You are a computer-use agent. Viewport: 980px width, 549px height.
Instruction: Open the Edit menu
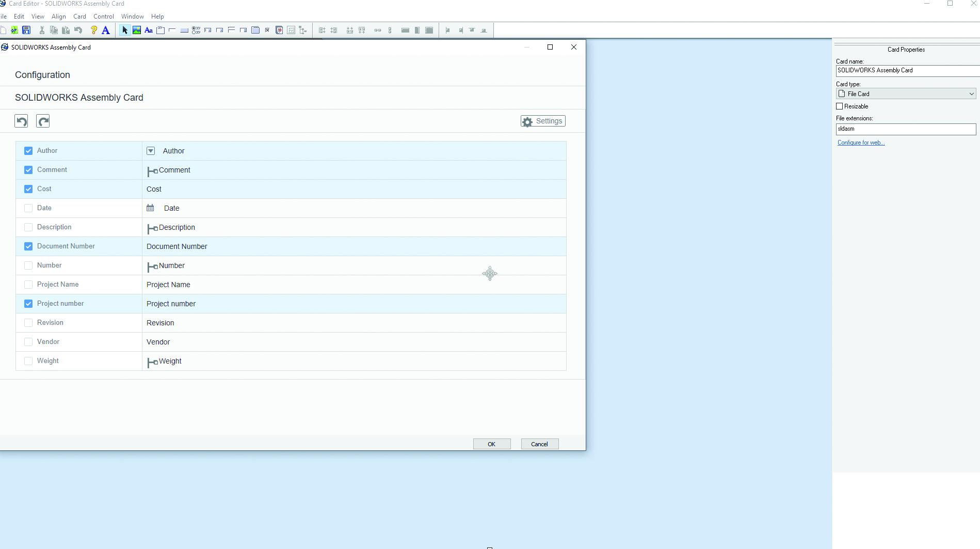(19, 17)
